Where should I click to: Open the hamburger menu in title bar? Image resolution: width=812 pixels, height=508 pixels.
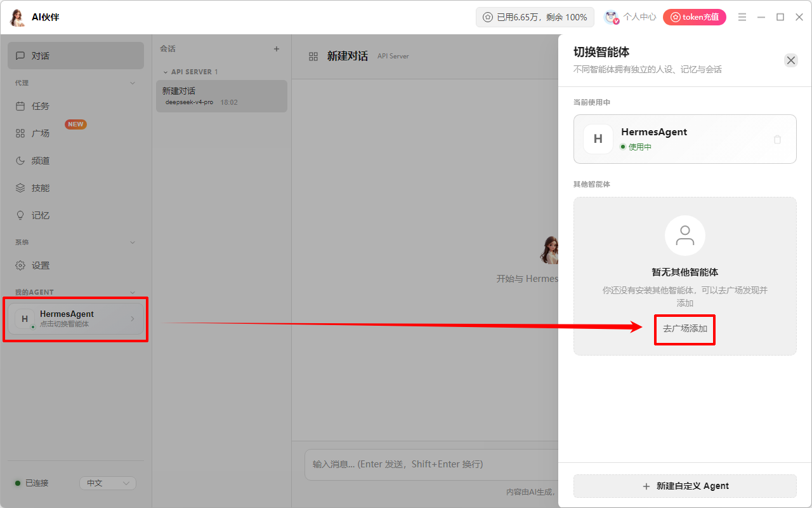point(742,17)
